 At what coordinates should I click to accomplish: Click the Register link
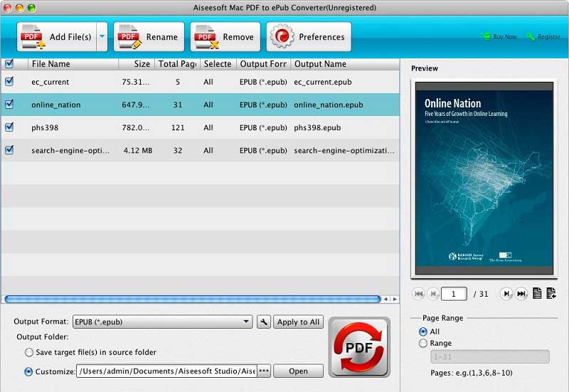543,37
